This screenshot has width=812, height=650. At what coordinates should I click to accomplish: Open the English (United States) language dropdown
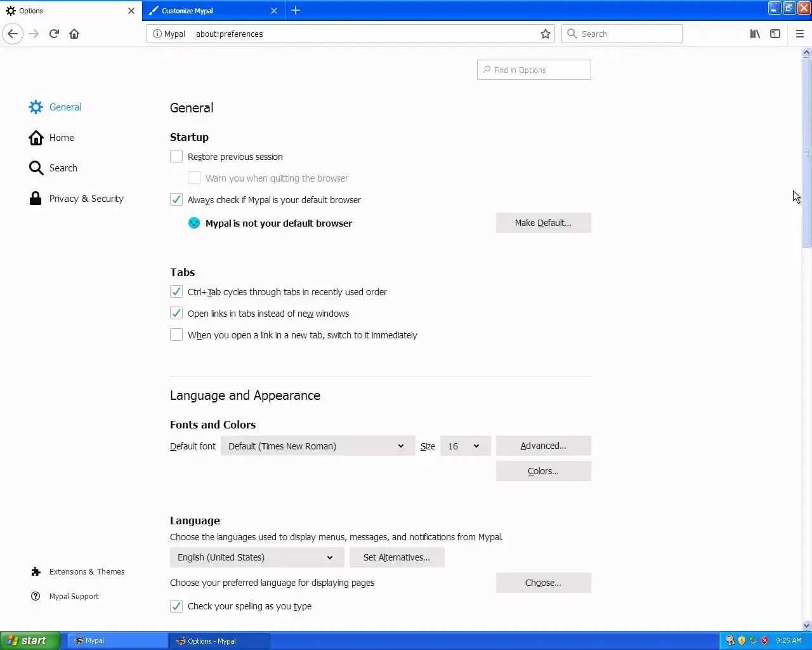click(257, 557)
